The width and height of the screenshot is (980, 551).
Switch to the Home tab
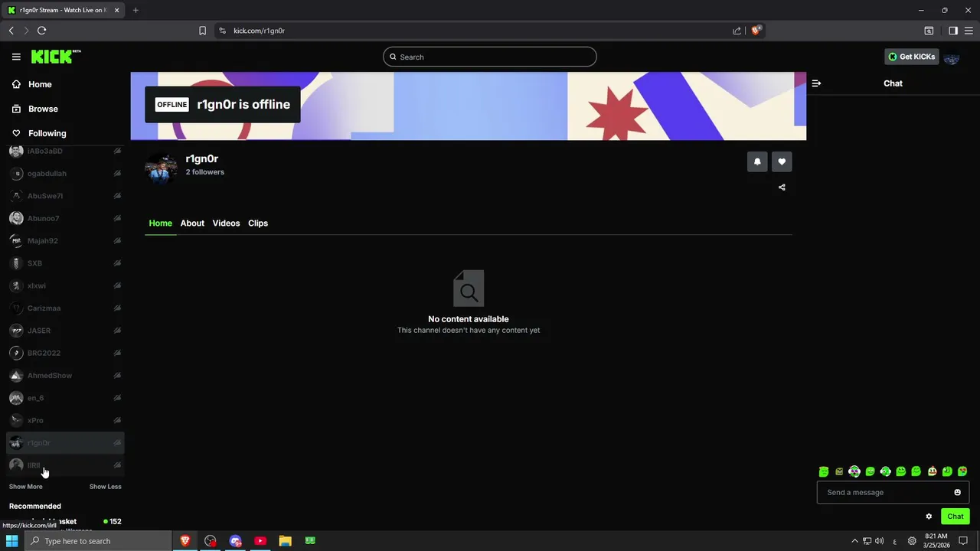pos(161,223)
